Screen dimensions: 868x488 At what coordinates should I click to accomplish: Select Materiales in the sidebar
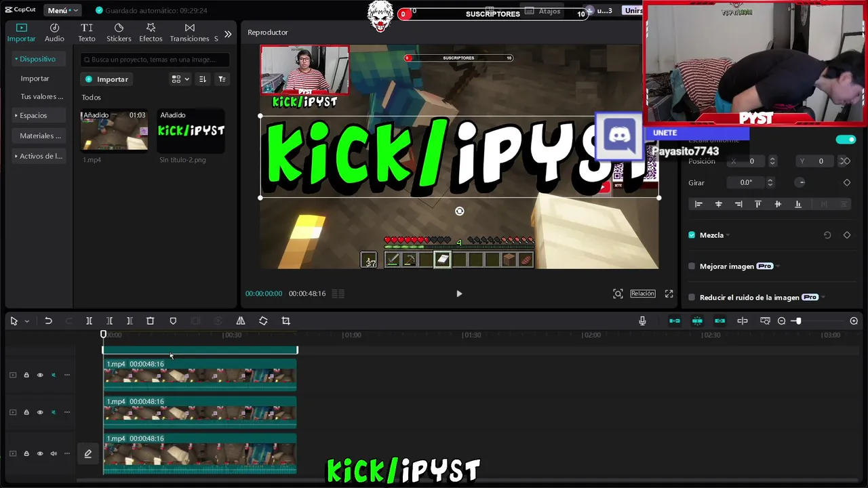tap(40, 136)
